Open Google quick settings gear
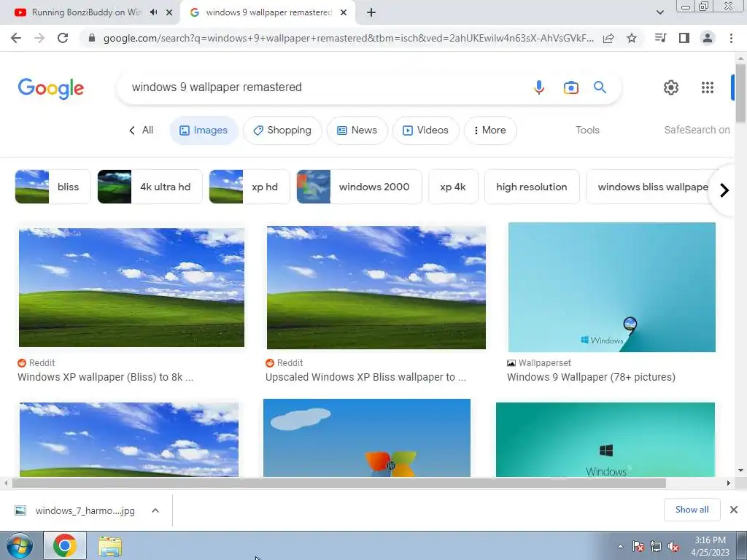The width and height of the screenshot is (747, 560). click(x=671, y=87)
